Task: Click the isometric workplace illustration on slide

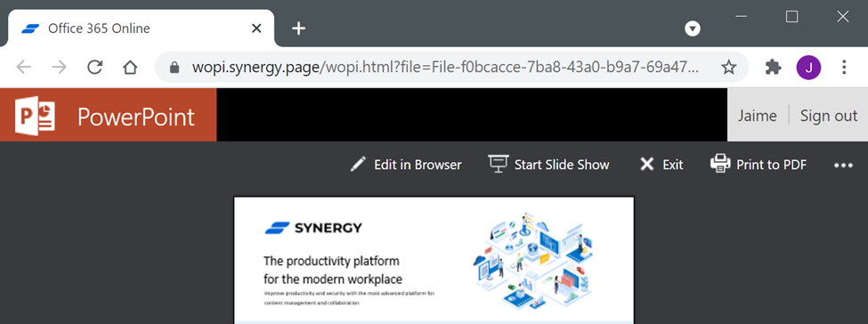Action: (x=533, y=260)
